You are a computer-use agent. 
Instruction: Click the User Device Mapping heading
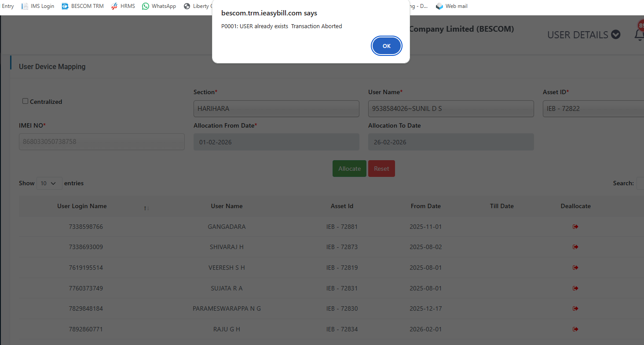52,66
